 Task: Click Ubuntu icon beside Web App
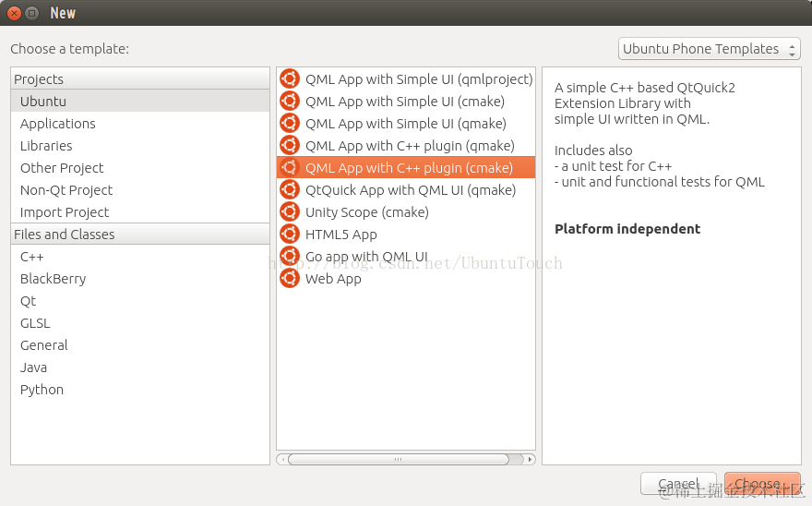click(290, 279)
